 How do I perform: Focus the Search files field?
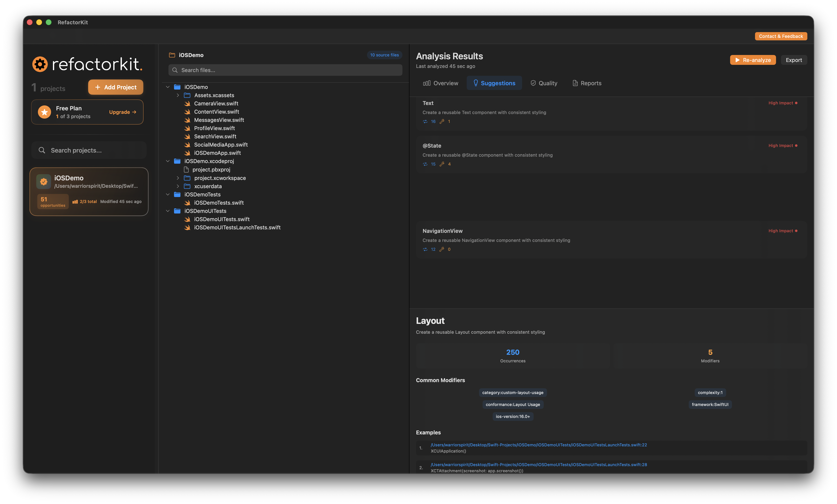tap(285, 70)
